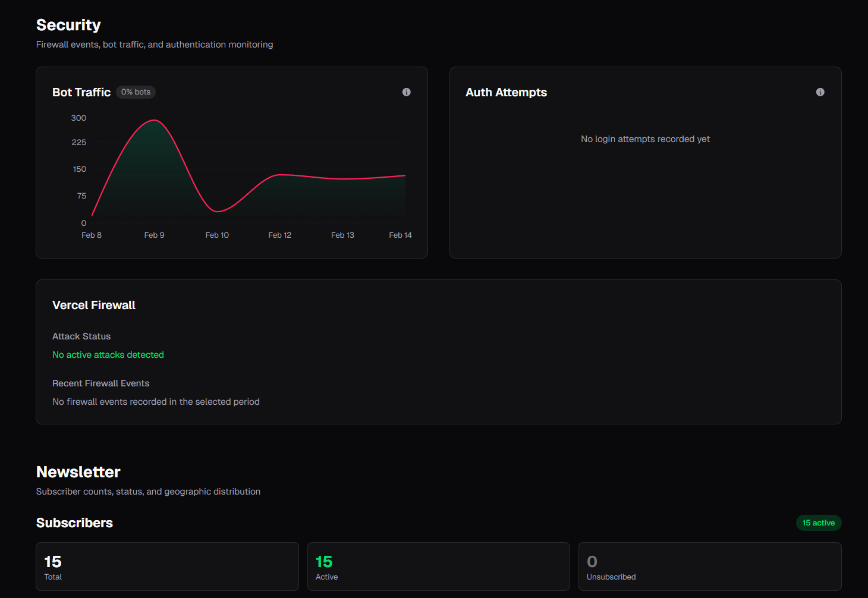
Task: Click the Feb 8 axis label on the chart
Action: pos(92,235)
